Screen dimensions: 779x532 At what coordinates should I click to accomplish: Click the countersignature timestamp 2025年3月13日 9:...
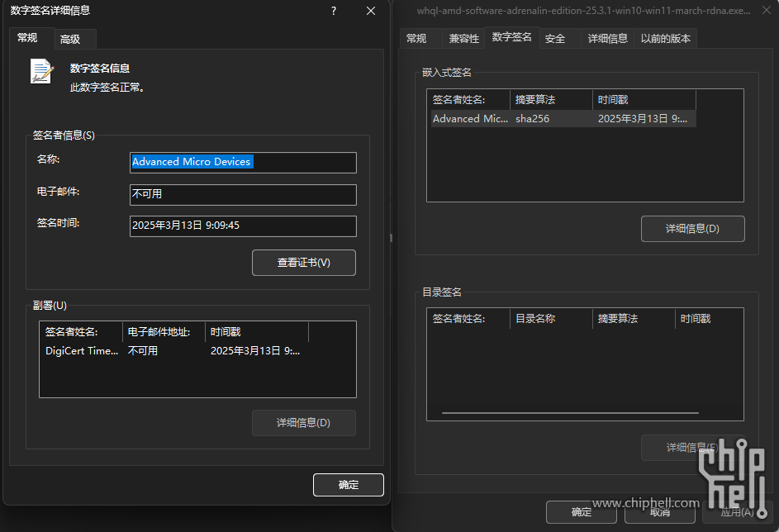(255, 351)
